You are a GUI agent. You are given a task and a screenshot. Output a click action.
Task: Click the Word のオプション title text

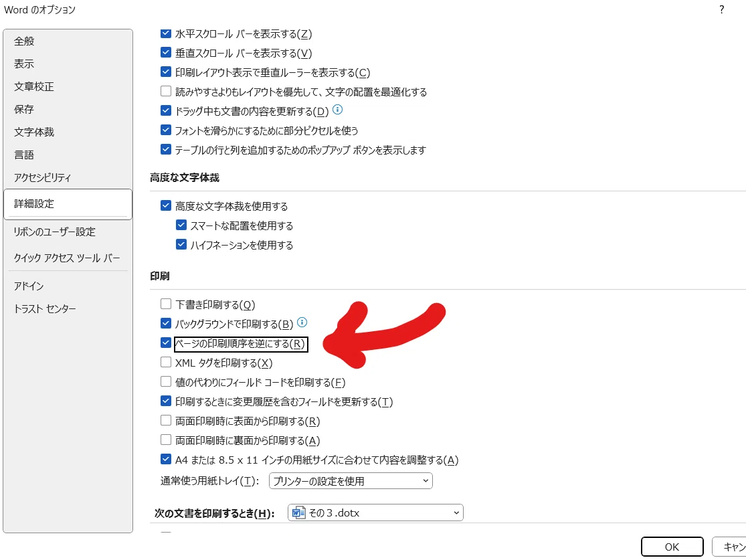point(40,9)
